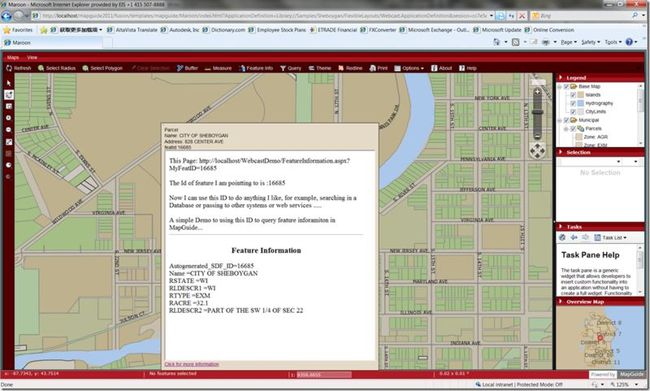Open the Favorites star button
This screenshot has width=650, height=391.
(x=18, y=30)
